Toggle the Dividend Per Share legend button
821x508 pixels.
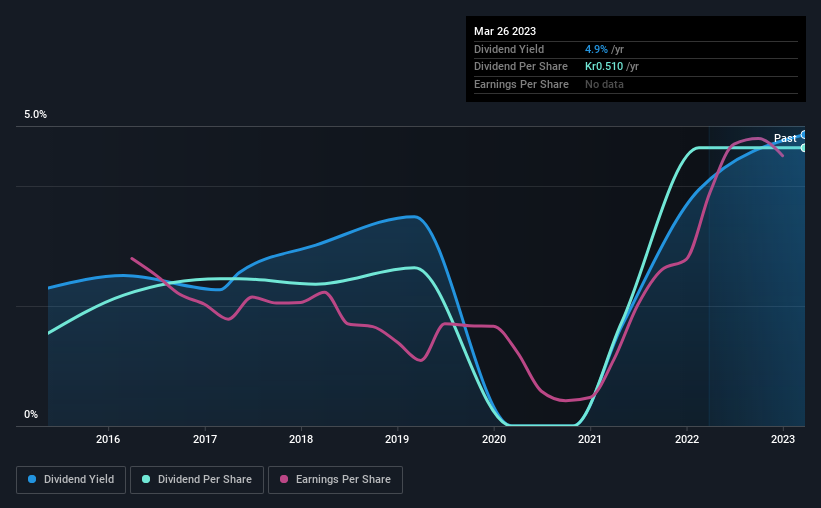point(197,480)
